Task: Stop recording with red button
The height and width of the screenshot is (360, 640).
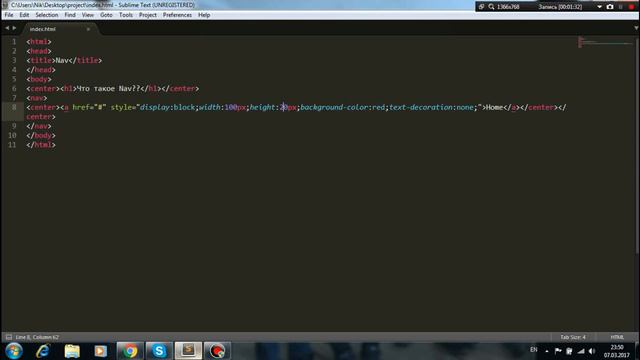Action: click(631, 7)
